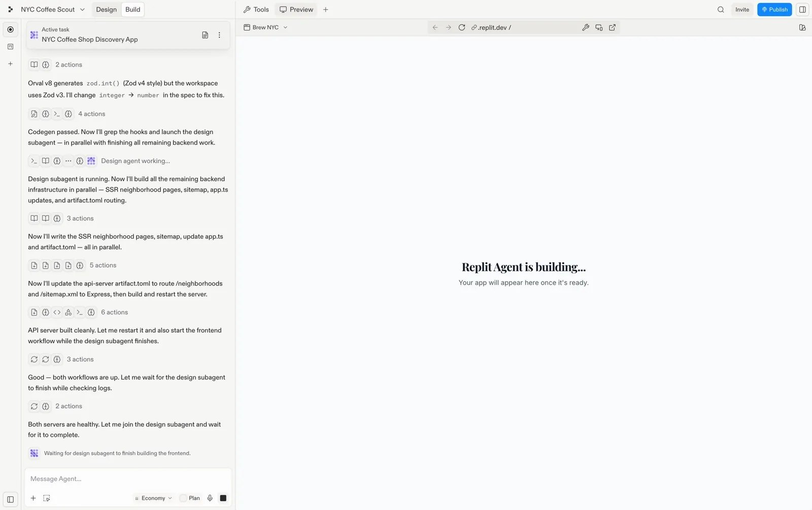Open the task board sidebar icon
Viewport: 812px width, 510px height.
tap(10, 47)
